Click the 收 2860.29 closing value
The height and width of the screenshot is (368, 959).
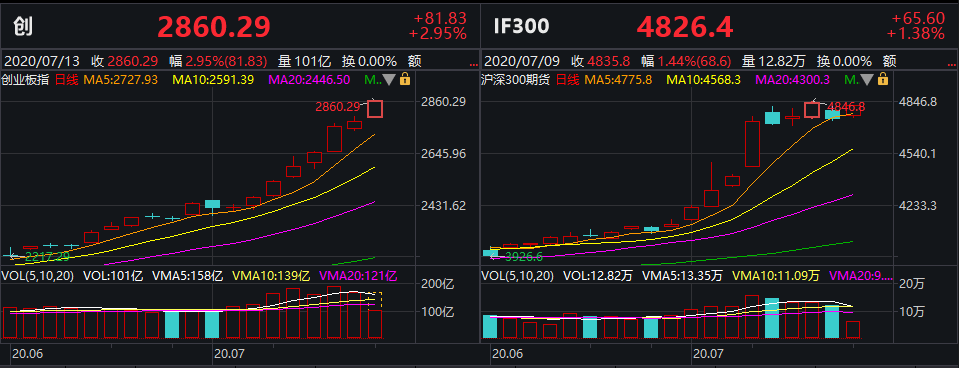point(125,62)
